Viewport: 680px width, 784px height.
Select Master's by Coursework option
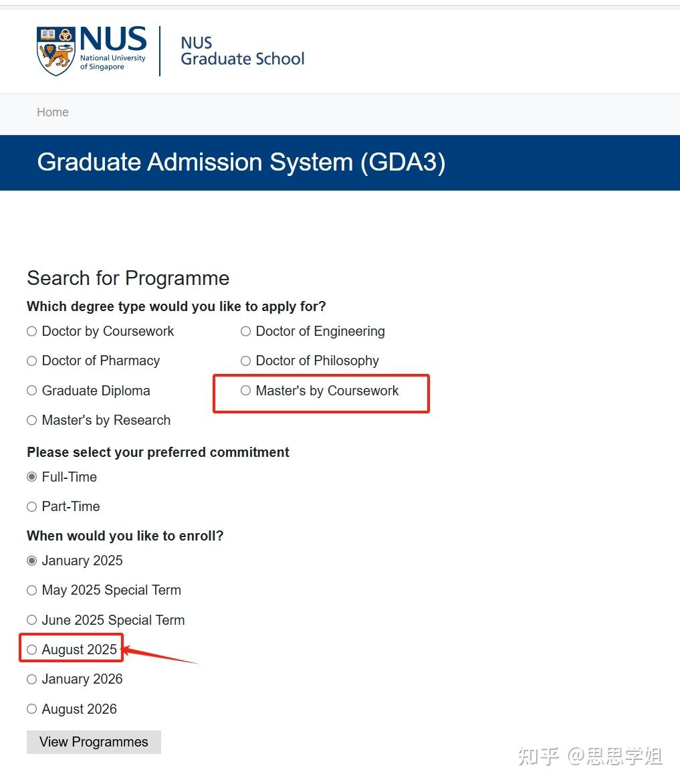245,390
